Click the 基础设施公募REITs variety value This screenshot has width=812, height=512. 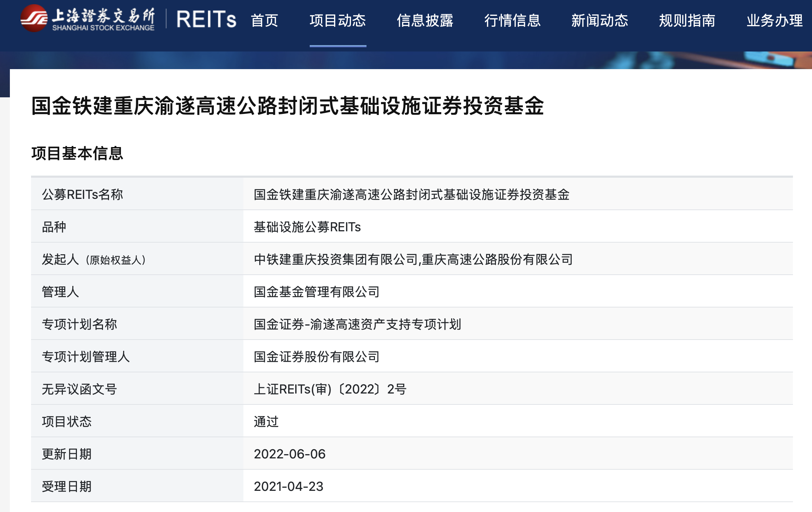pos(307,227)
